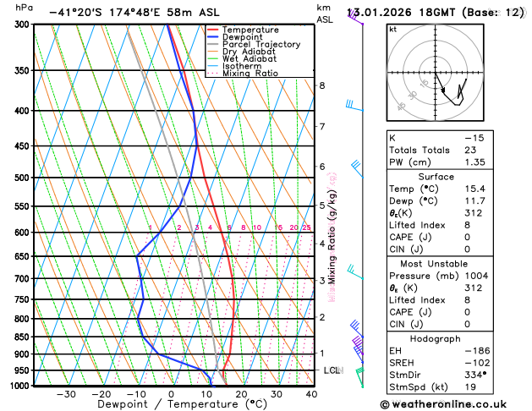Click the -30 temperature axis label

66,394
